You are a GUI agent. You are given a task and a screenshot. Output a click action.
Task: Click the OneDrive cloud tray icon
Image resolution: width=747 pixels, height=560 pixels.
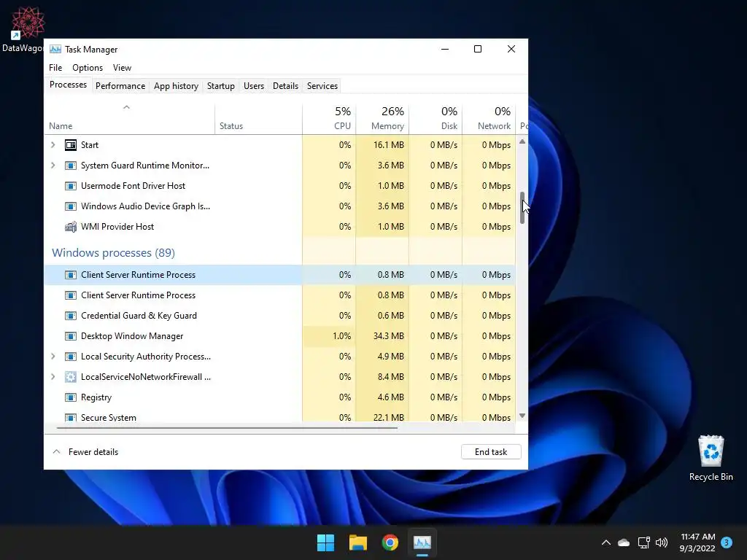[624, 542]
